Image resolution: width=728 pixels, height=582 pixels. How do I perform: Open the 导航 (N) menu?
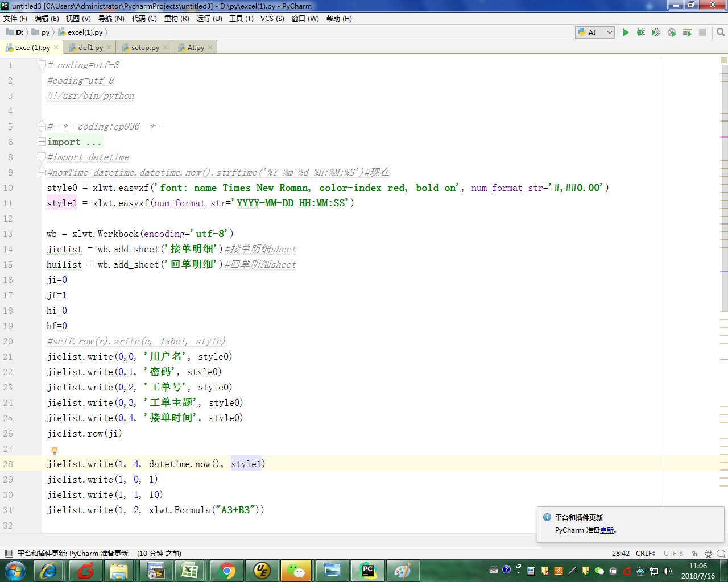point(111,19)
